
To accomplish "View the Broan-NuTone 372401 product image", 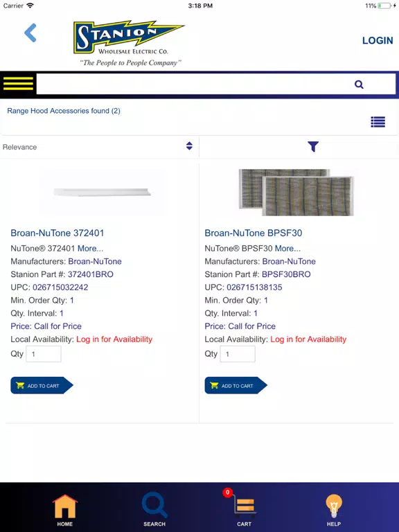I will coord(102,193).
